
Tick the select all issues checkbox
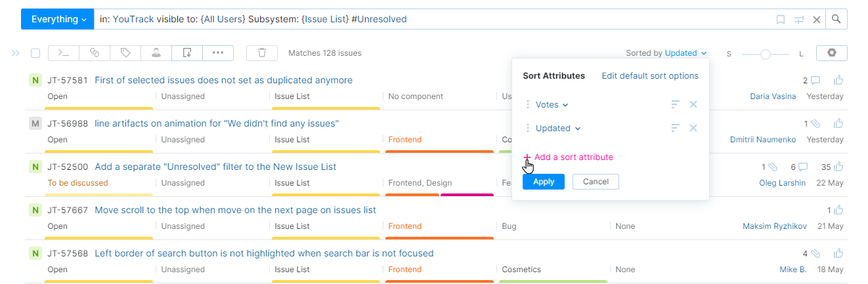tap(35, 53)
